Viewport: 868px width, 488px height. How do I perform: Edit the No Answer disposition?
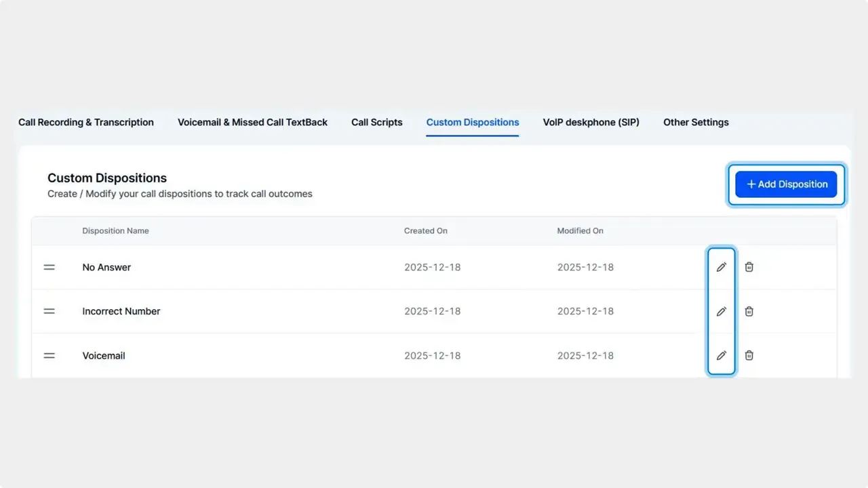coord(721,267)
